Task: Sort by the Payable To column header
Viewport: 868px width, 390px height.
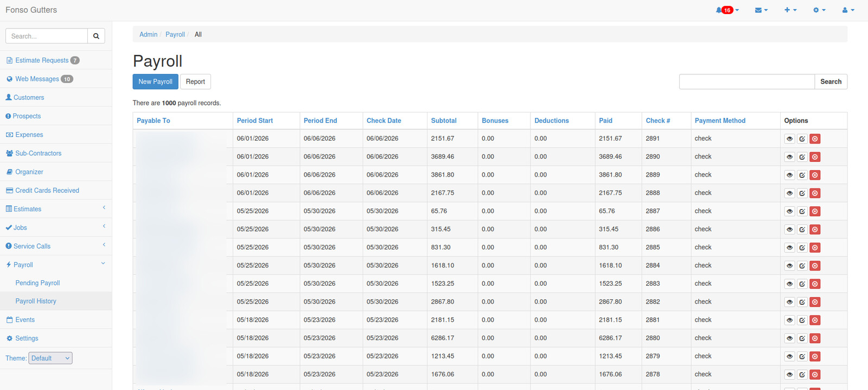Action: click(x=153, y=121)
